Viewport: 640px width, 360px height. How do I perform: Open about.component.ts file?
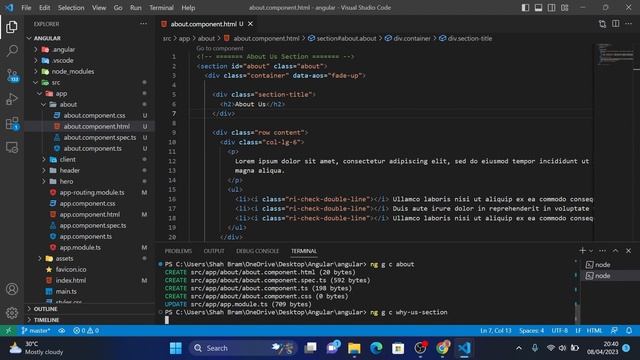93,149
